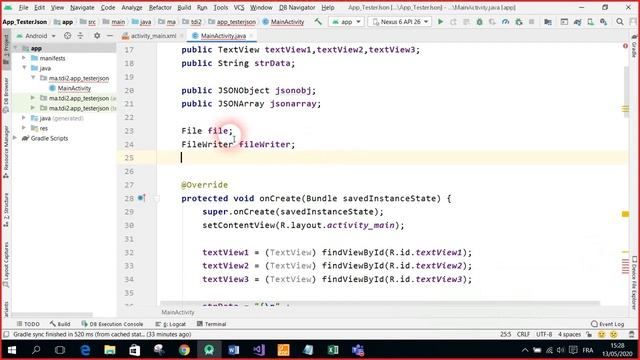
Task: Open the Nexus 6 API 26 device dropdown
Action: coord(400,22)
